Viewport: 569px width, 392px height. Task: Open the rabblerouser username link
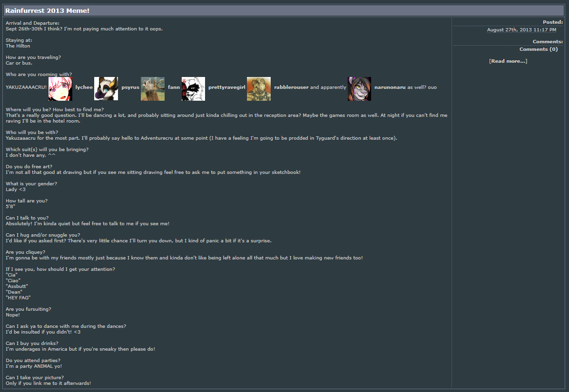(291, 87)
